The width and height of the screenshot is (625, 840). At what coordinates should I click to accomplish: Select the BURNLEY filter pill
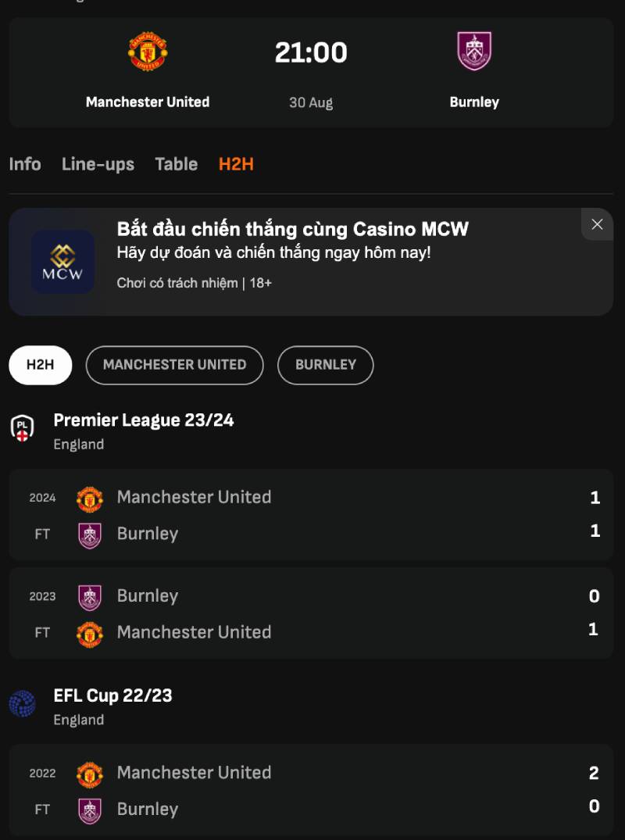[325, 365]
